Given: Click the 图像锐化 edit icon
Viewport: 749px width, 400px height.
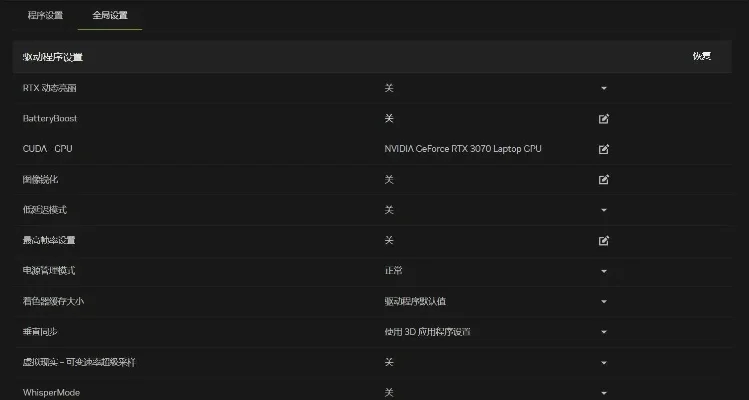Looking at the screenshot, I should tap(603, 180).
